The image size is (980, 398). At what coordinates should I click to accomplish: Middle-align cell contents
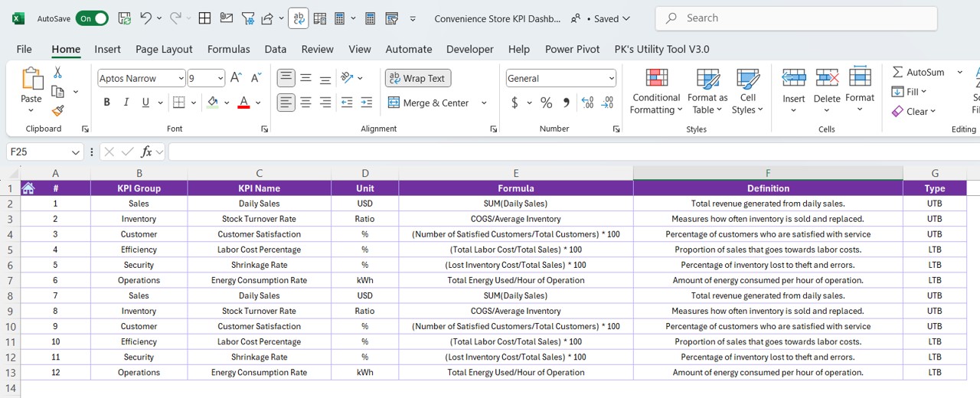[x=305, y=78]
